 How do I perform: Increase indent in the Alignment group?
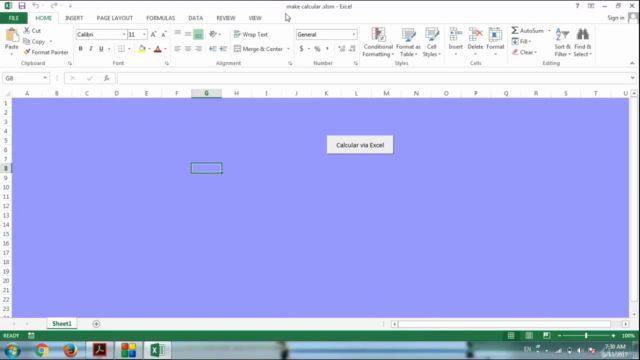(x=223, y=49)
